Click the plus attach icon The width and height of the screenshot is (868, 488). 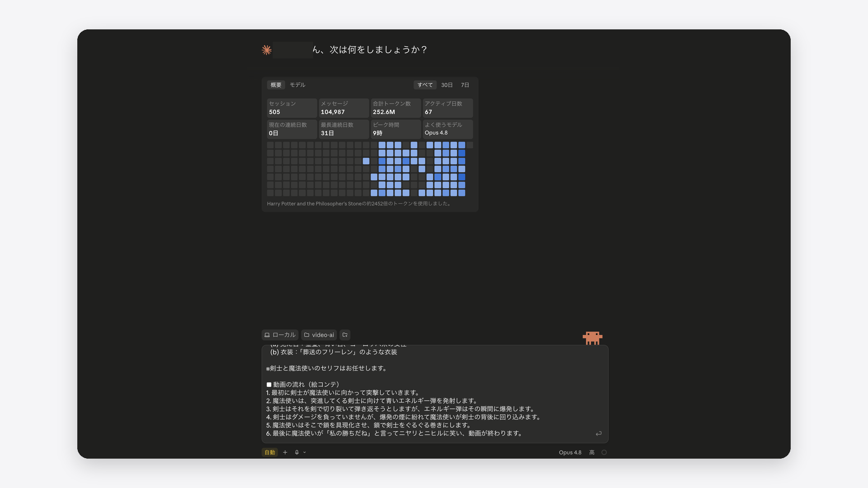(x=285, y=452)
